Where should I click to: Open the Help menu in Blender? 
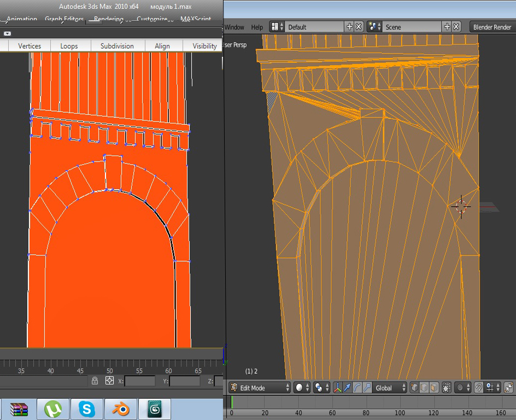257,27
